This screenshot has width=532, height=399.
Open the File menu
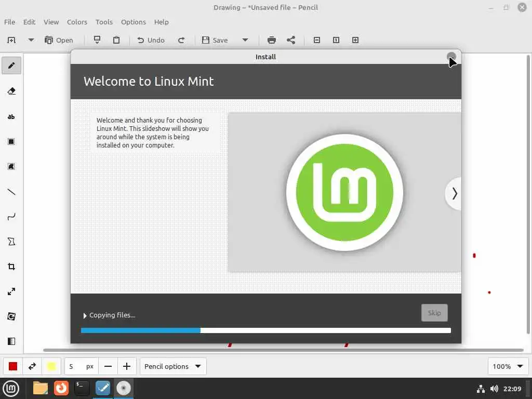point(9,22)
